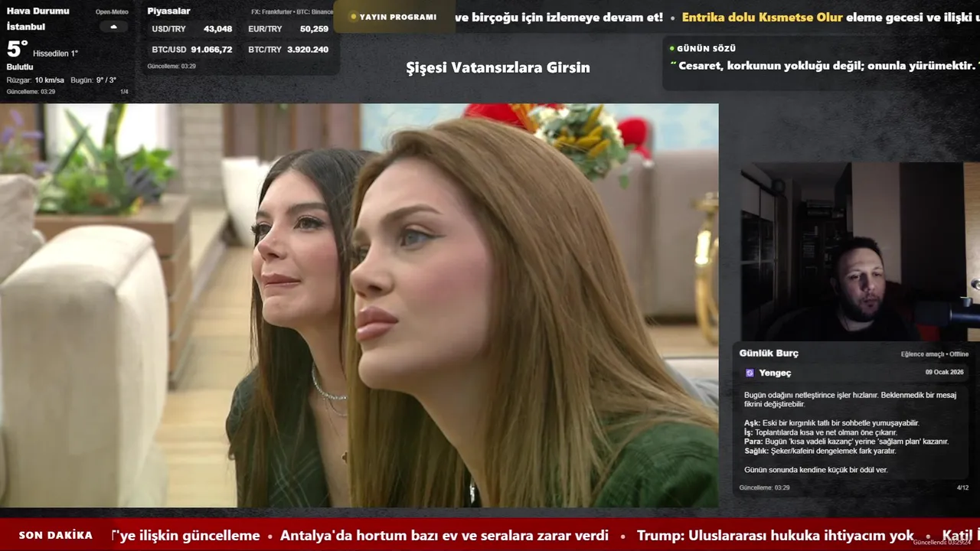The image size is (980, 551).
Task: Click the cloud weather icon beside İstanbul
Action: tap(113, 27)
